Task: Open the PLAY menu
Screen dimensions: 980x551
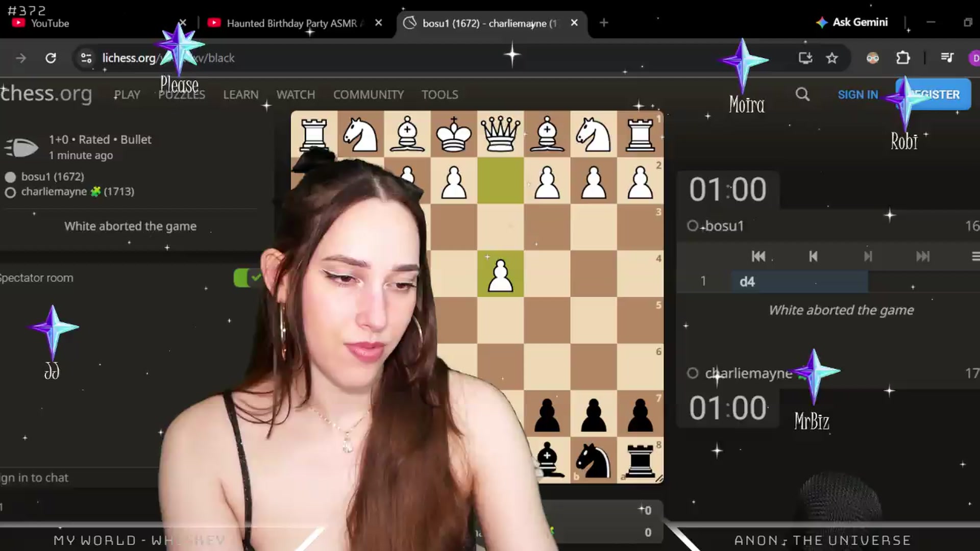Action: tap(127, 95)
